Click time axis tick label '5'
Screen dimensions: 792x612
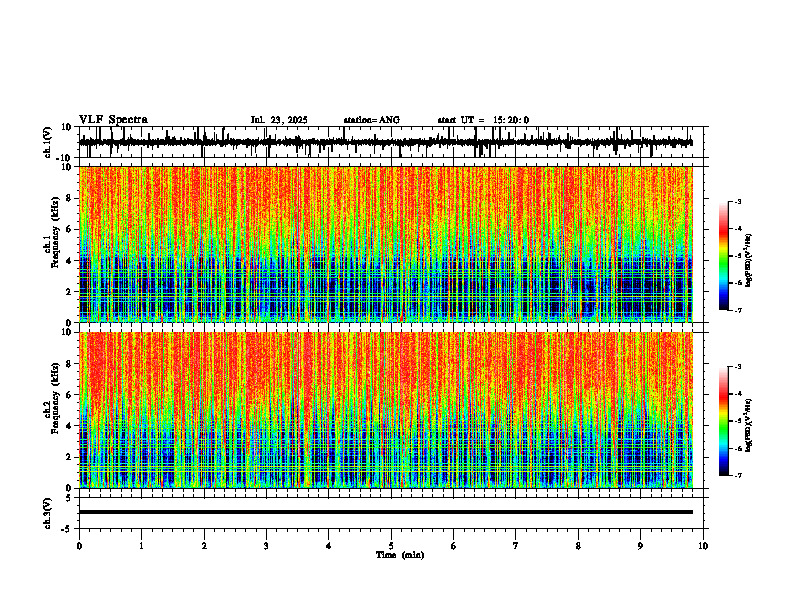391,546
